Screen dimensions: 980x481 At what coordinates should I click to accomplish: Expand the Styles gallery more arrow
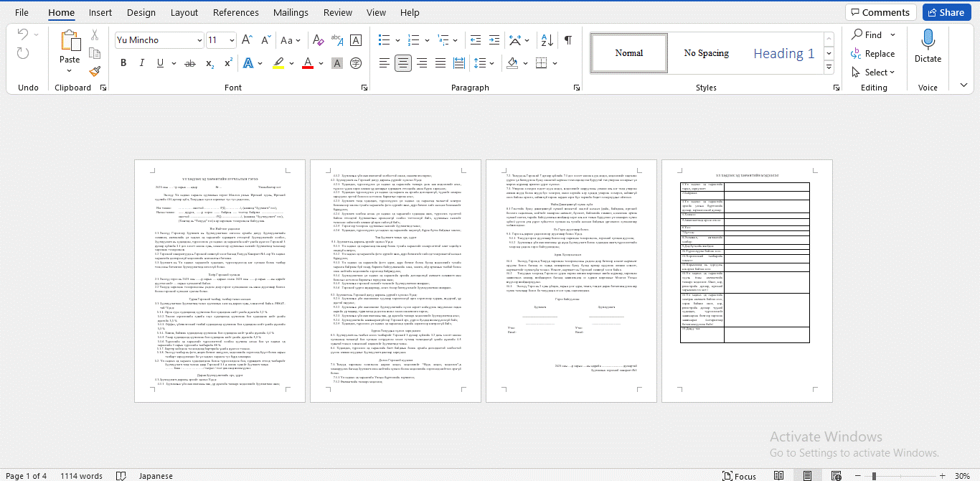click(829, 67)
